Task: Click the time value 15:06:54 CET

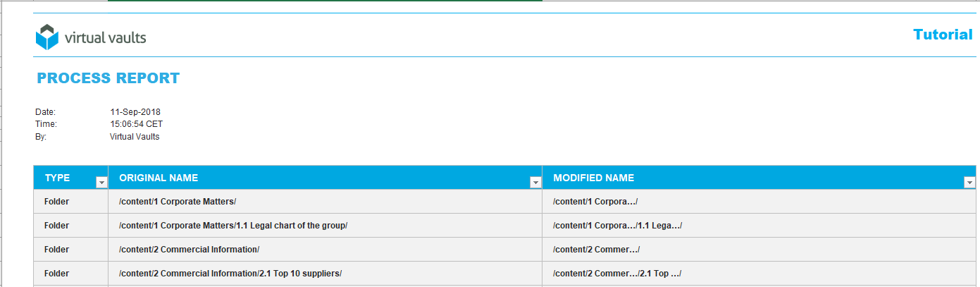Action: (136, 124)
